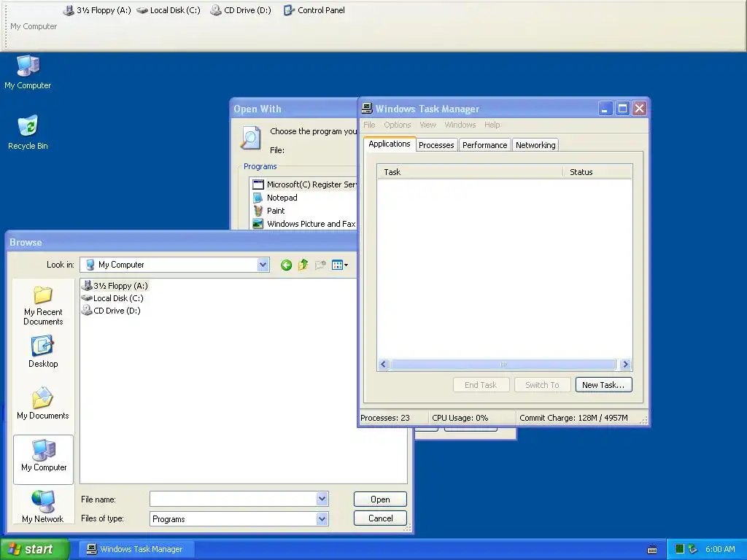The width and height of the screenshot is (747, 560).
Task: Expand File name dropdown arrow
Action: pyautogui.click(x=322, y=499)
